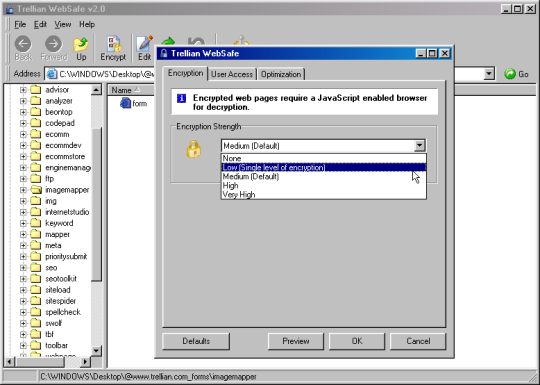Select the internetstudio folder
The width and height of the screenshot is (540, 385).
click(67, 212)
